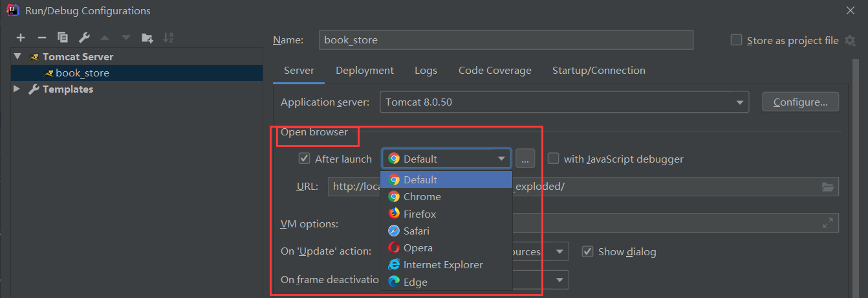Select the highlighted Default browser entry
Image resolution: width=868 pixels, height=298 pixels.
click(x=447, y=179)
